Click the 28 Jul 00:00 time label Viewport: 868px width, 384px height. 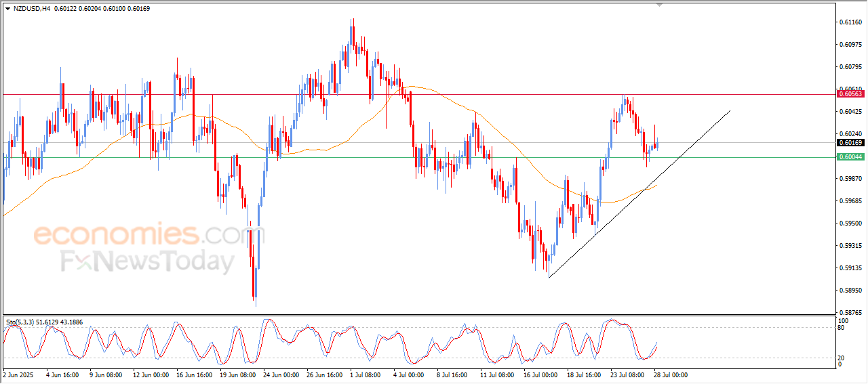[x=671, y=375]
